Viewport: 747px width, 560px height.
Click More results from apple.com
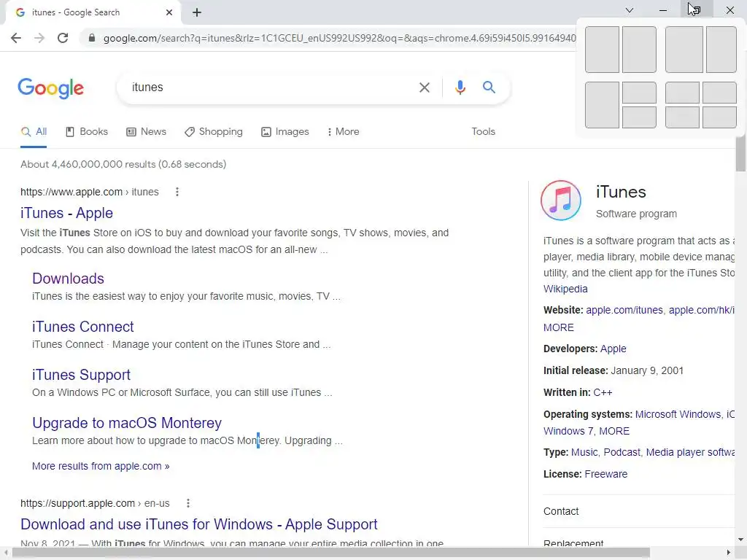pos(101,466)
